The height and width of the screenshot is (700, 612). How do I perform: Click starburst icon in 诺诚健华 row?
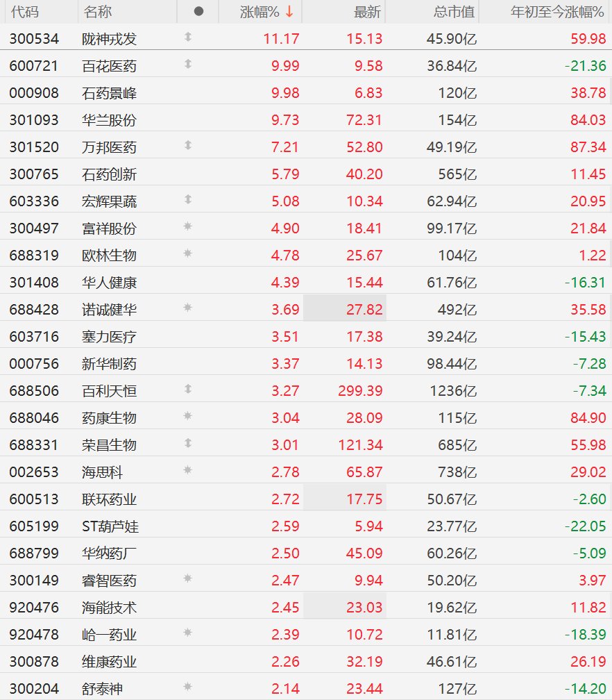pyautogui.click(x=188, y=308)
